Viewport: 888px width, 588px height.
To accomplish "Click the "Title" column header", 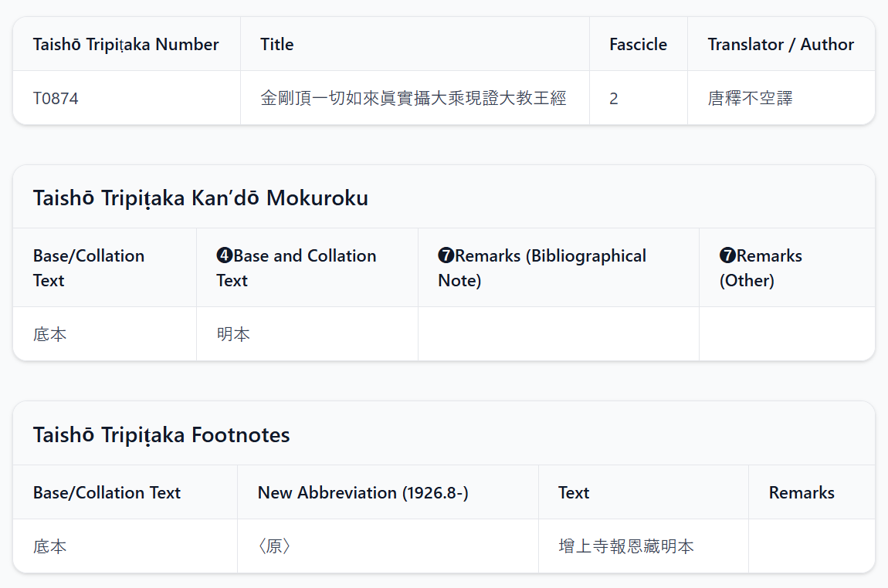I will pos(276,44).
